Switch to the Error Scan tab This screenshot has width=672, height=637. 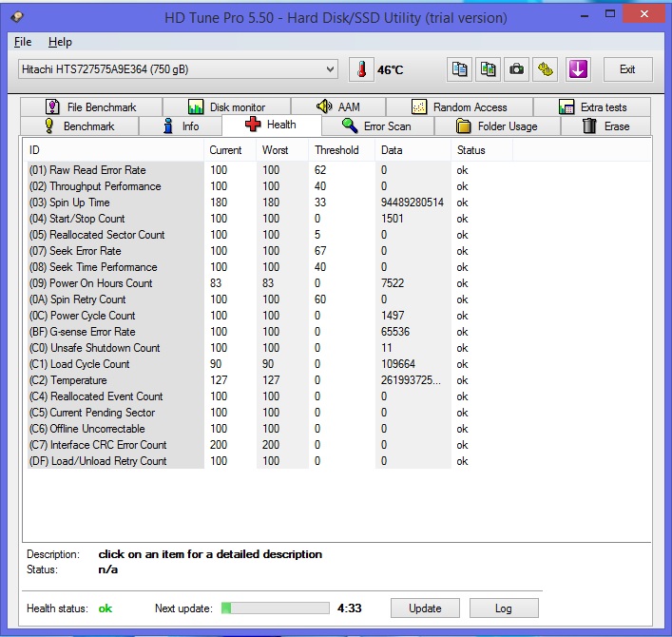point(377,126)
